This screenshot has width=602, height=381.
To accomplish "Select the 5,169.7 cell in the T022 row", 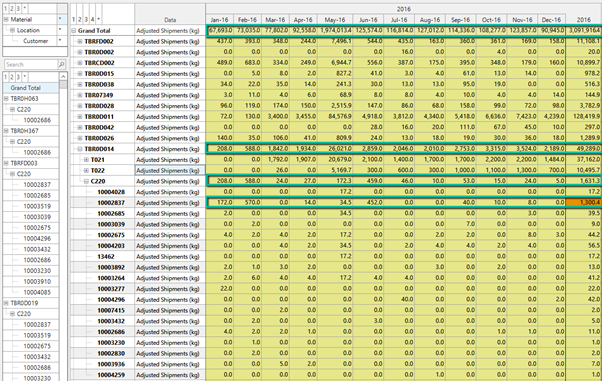I will pos(335,170).
